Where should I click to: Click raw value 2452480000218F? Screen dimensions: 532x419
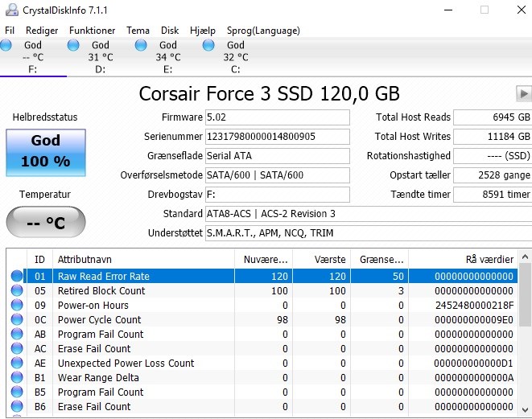474,306
